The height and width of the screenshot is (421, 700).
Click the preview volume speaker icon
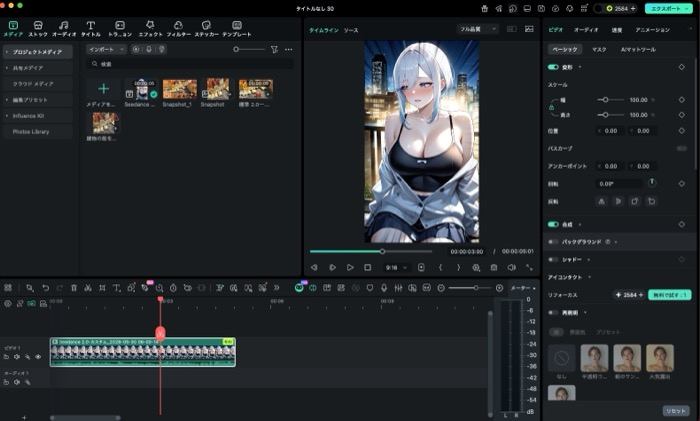click(x=512, y=267)
